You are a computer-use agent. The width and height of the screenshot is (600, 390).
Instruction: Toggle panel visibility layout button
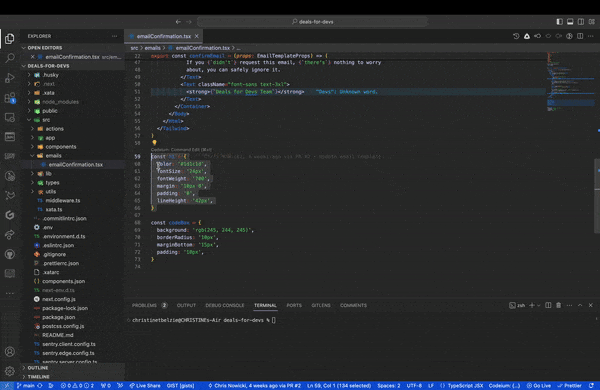(x=570, y=22)
